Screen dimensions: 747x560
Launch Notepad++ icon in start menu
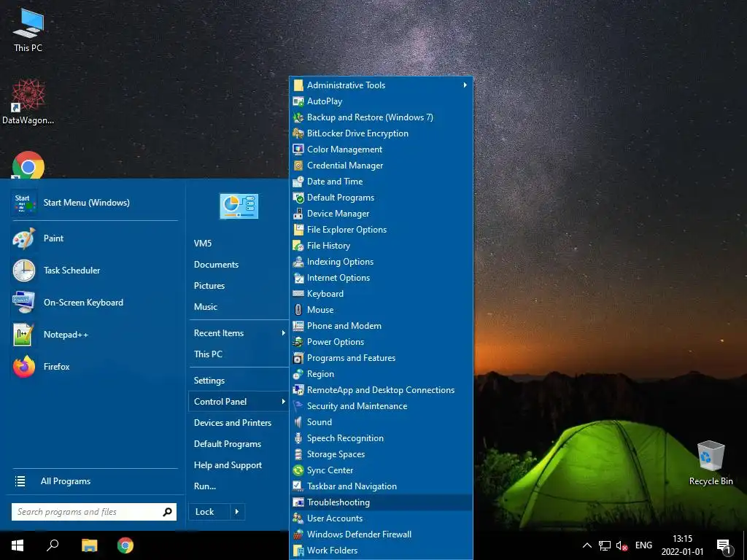[24, 334]
